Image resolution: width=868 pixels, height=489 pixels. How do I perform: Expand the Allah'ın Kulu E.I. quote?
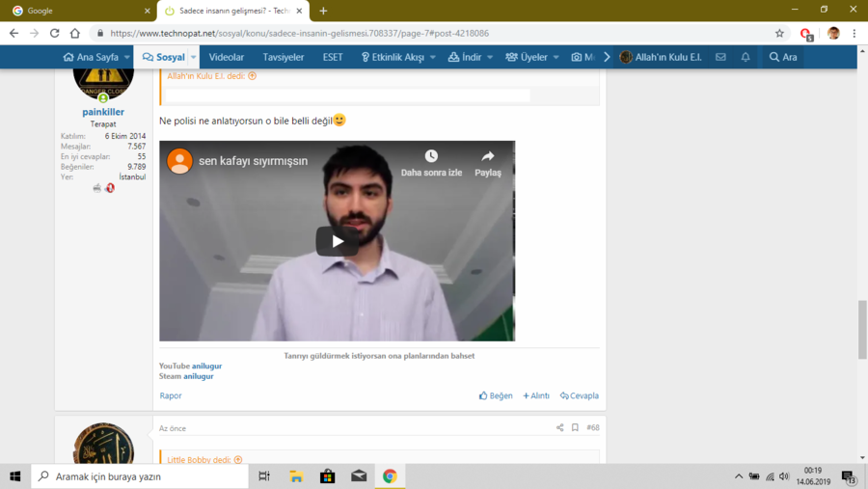[252, 76]
